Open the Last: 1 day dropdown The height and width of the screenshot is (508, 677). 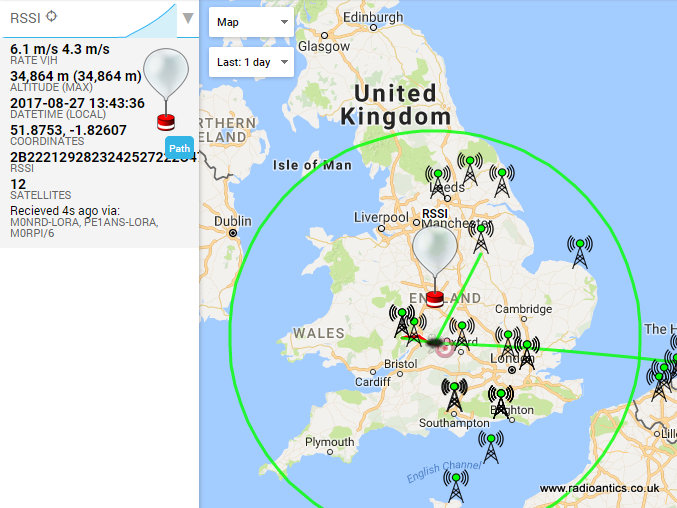[251, 62]
